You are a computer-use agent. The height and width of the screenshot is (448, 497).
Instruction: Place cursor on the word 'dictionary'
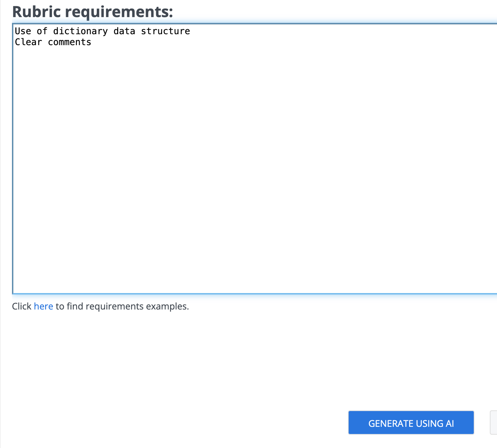(x=80, y=31)
